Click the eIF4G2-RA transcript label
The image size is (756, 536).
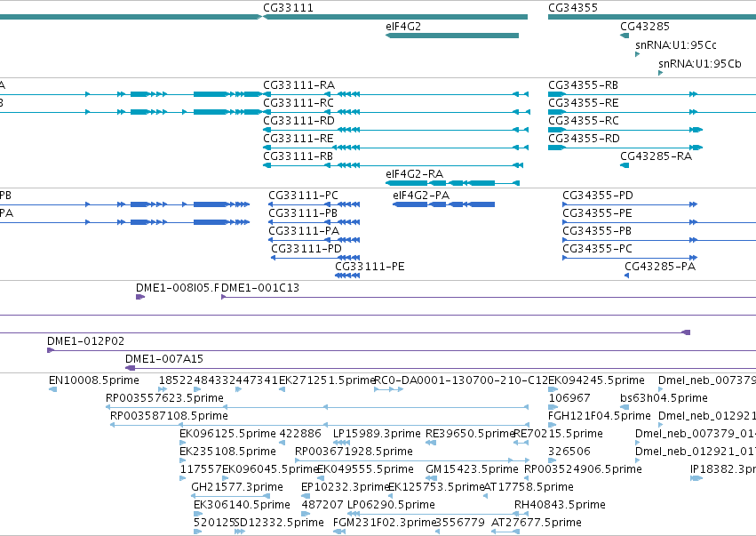414,174
